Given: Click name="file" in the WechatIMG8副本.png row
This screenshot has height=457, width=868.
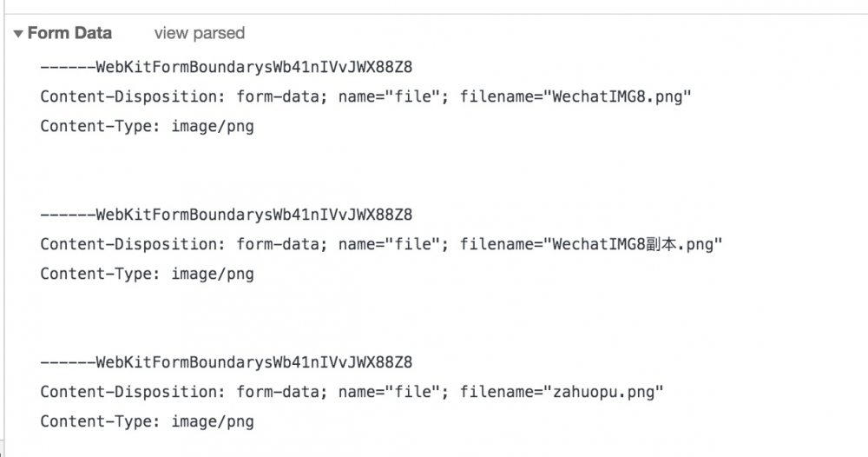Looking at the screenshot, I should (389, 244).
